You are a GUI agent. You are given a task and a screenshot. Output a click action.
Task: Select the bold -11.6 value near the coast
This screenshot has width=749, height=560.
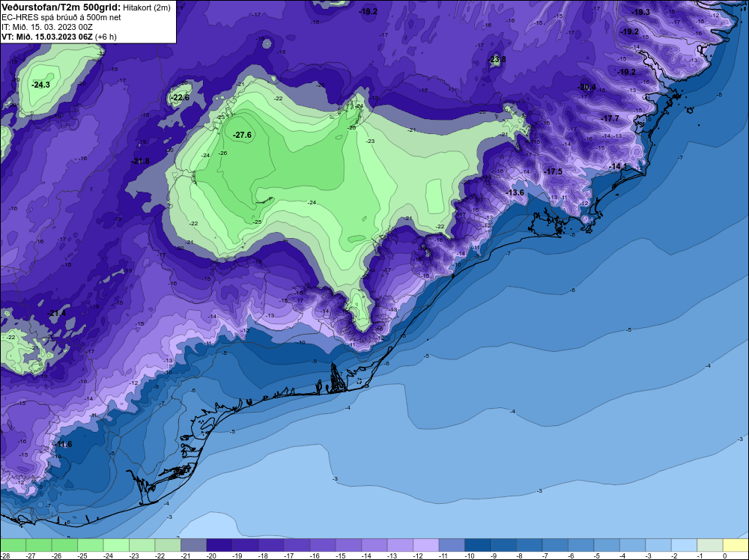[63, 445]
